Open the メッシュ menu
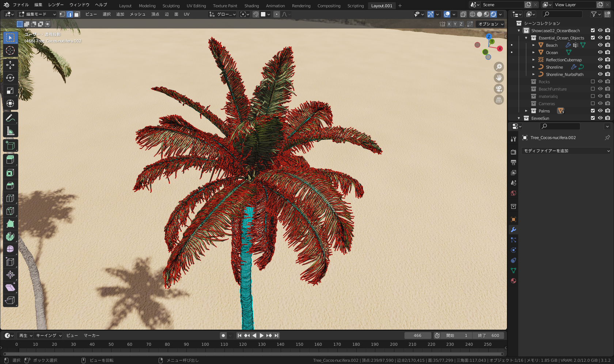This screenshot has width=614, height=364. coord(137,14)
